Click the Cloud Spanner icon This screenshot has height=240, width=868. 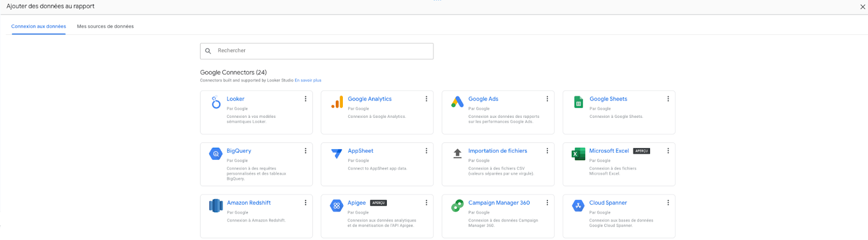click(x=578, y=206)
